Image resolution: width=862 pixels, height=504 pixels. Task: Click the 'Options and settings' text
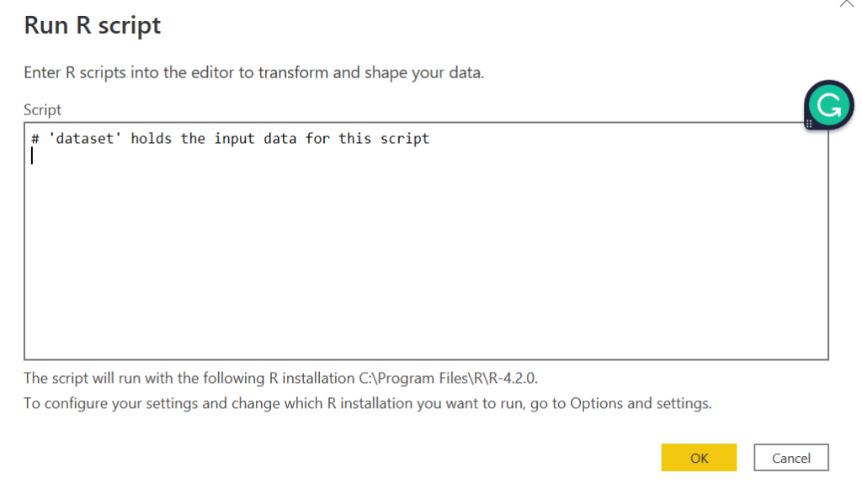pos(641,403)
